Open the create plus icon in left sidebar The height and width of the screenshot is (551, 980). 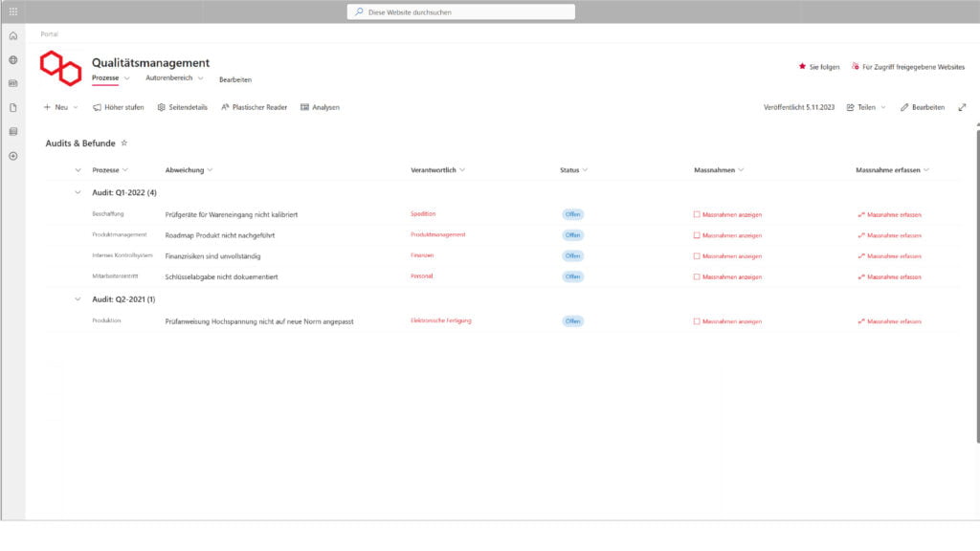pyautogui.click(x=12, y=155)
